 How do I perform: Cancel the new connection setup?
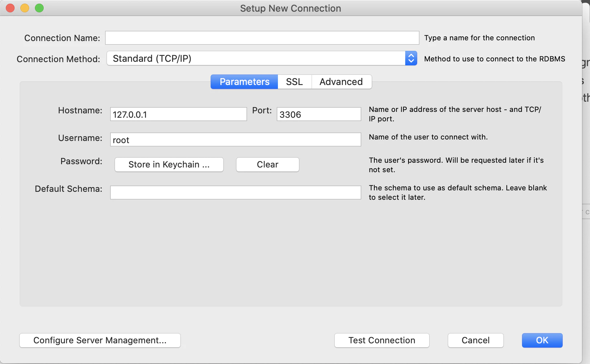click(476, 340)
